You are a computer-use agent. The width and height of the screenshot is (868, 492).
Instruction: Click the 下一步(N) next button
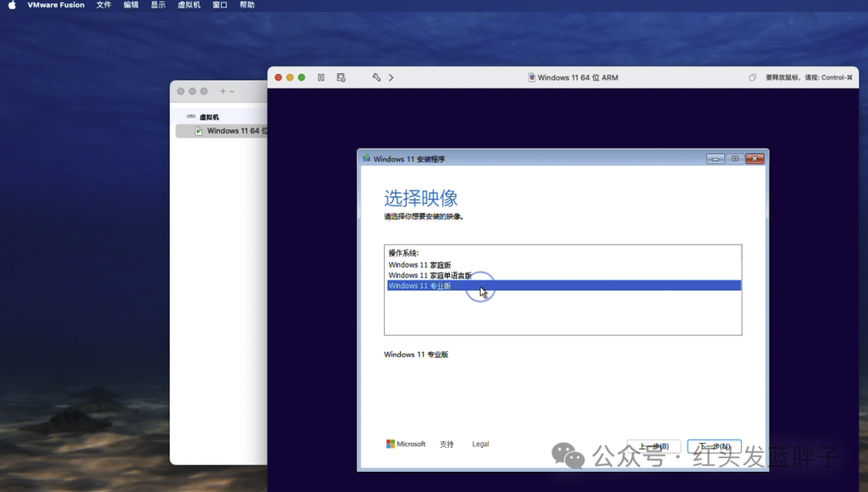pyautogui.click(x=714, y=446)
